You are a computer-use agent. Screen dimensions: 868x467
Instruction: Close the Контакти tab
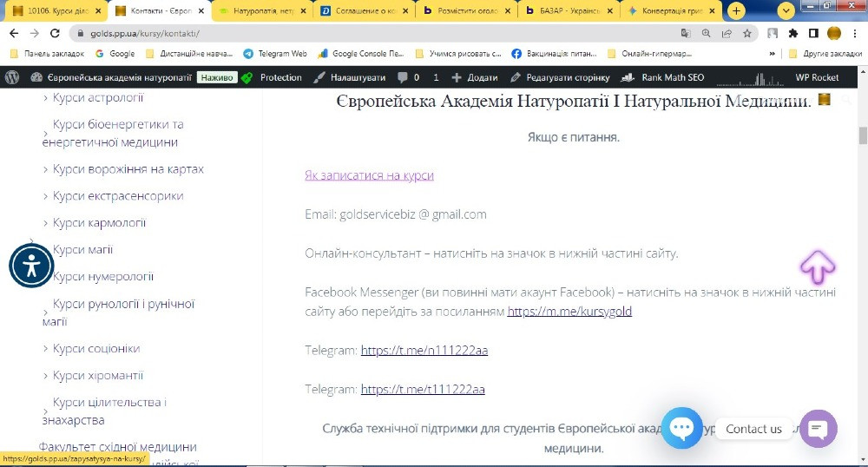click(x=201, y=10)
